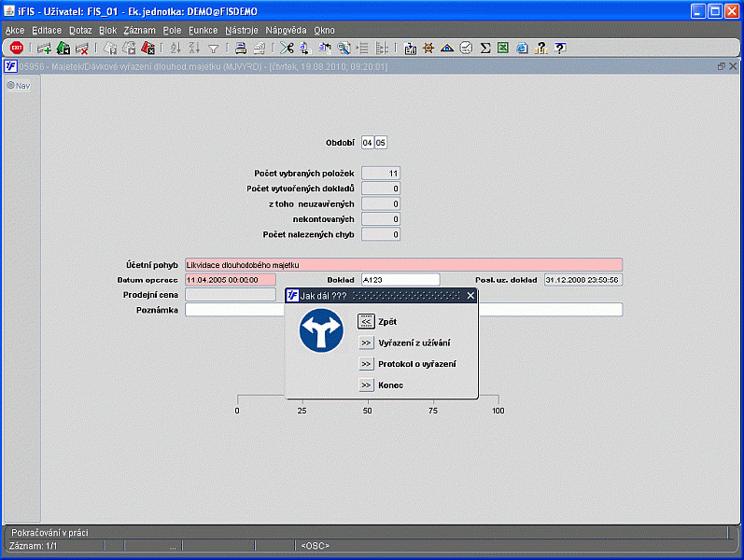The image size is (744, 560).
Task: Click the nekontovaných count field
Action: click(381, 219)
